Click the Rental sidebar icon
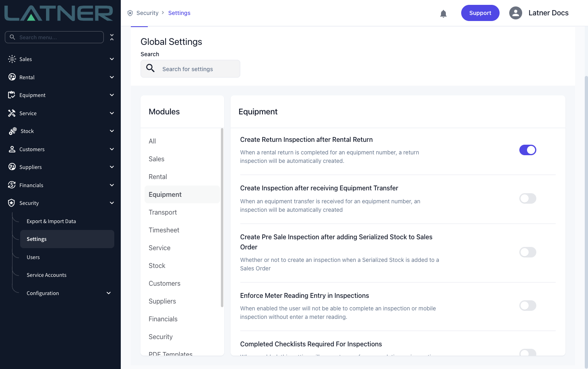 click(x=12, y=77)
